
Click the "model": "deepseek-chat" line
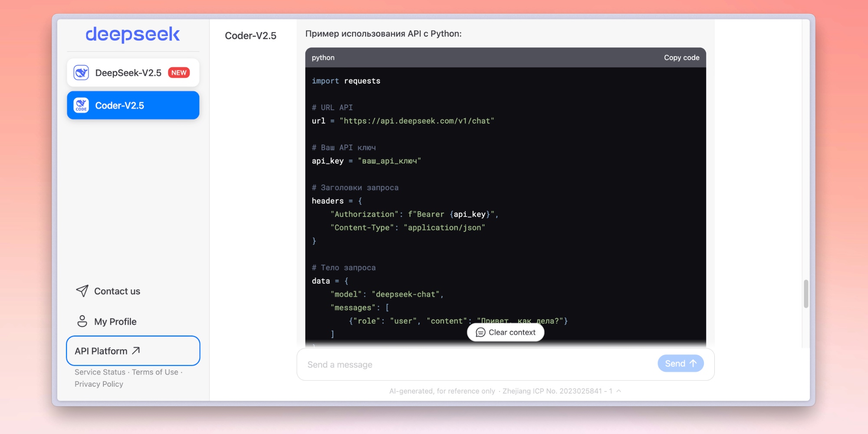pyautogui.click(x=387, y=294)
